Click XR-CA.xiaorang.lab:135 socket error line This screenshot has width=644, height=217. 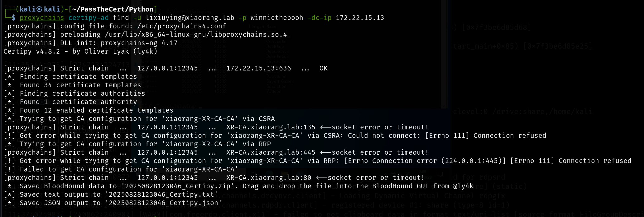[216, 127]
